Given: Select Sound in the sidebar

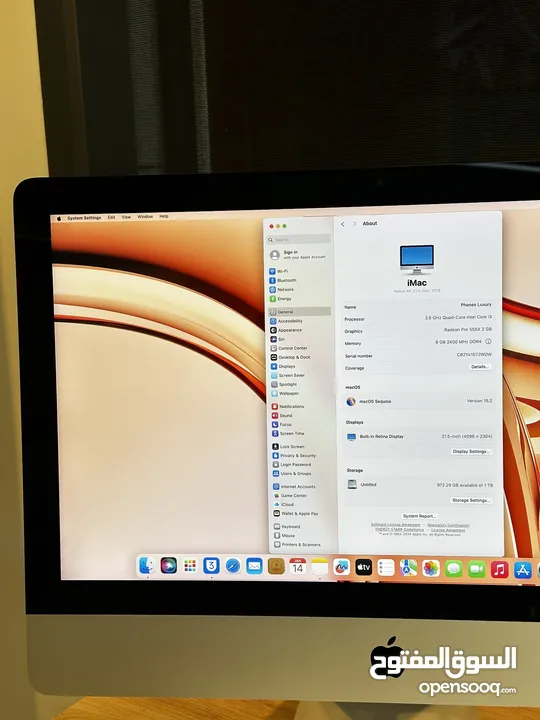Looking at the screenshot, I should click(x=282, y=415).
